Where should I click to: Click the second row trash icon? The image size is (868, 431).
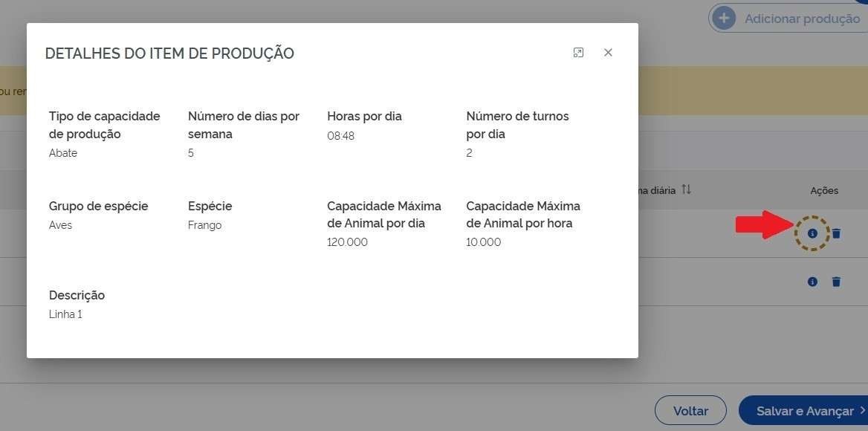tap(836, 282)
